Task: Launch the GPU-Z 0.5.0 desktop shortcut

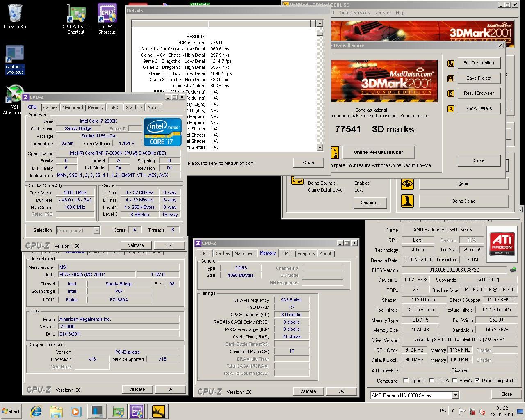Action: click(76, 18)
